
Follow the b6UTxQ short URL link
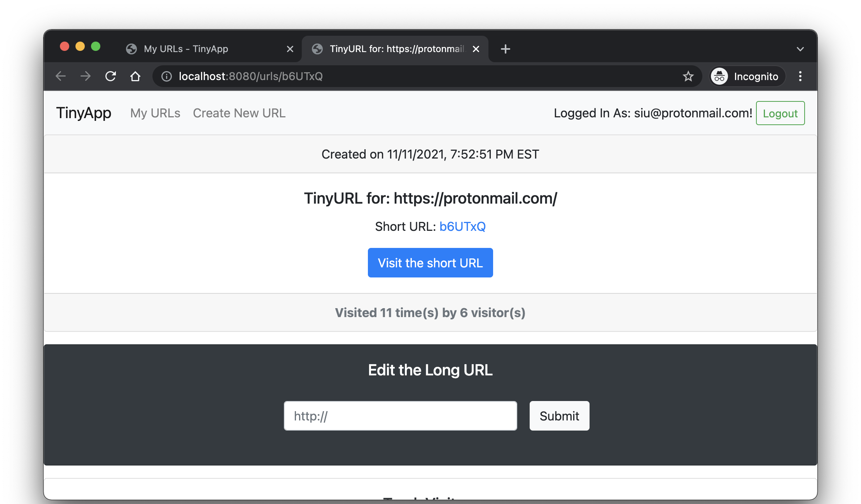tap(462, 226)
